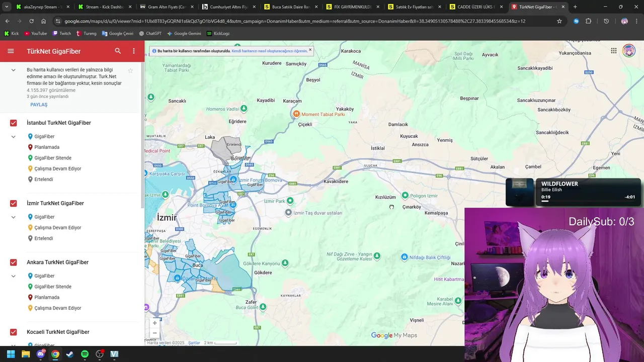This screenshot has width=644, height=362.
Task: Uncheck the İzmir TurkNet GigaFiber layer
Action: point(14,203)
